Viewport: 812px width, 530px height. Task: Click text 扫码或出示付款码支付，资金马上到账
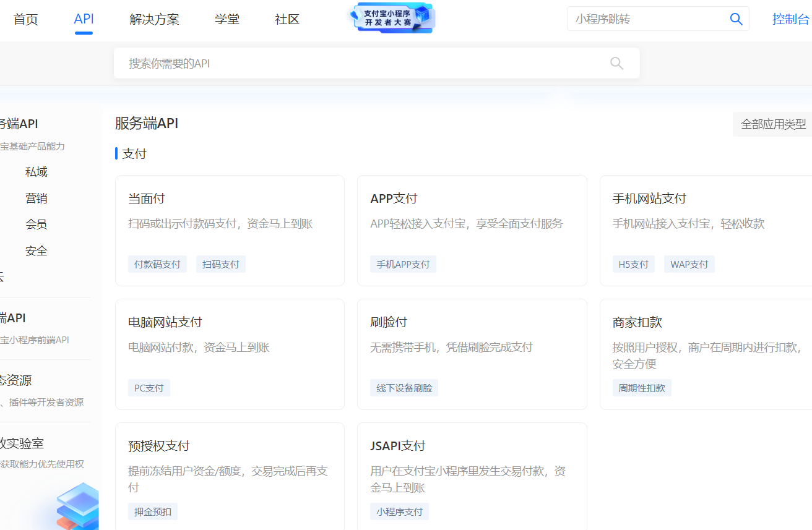pos(220,223)
